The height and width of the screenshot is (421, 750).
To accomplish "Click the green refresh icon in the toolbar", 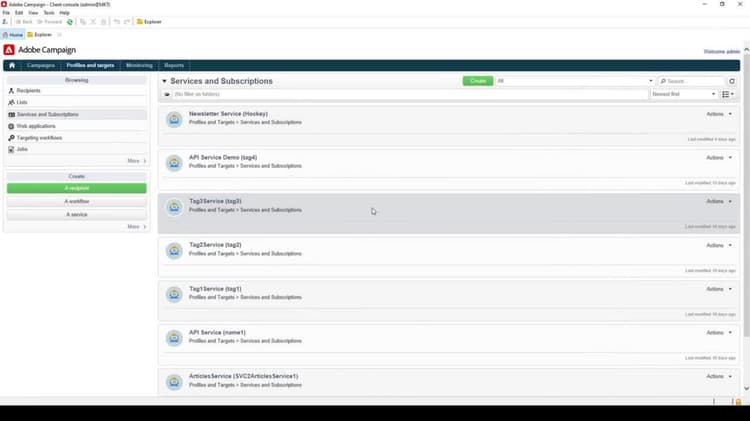I will [70, 22].
